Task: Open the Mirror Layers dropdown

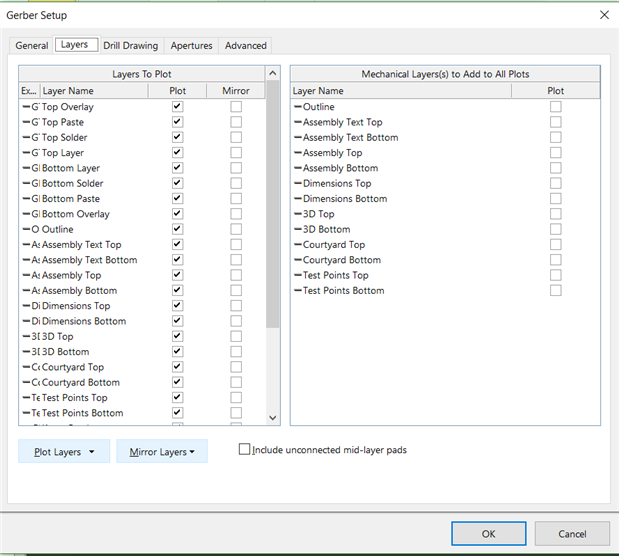Action: pos(161,452)
